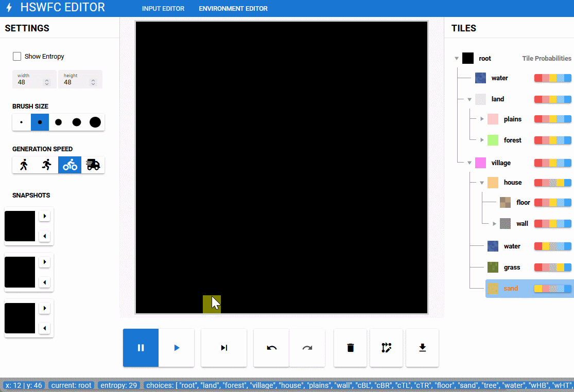The image size is (574, 392).
Task: Select the largest brush size
Action: [x=95, y=122]
